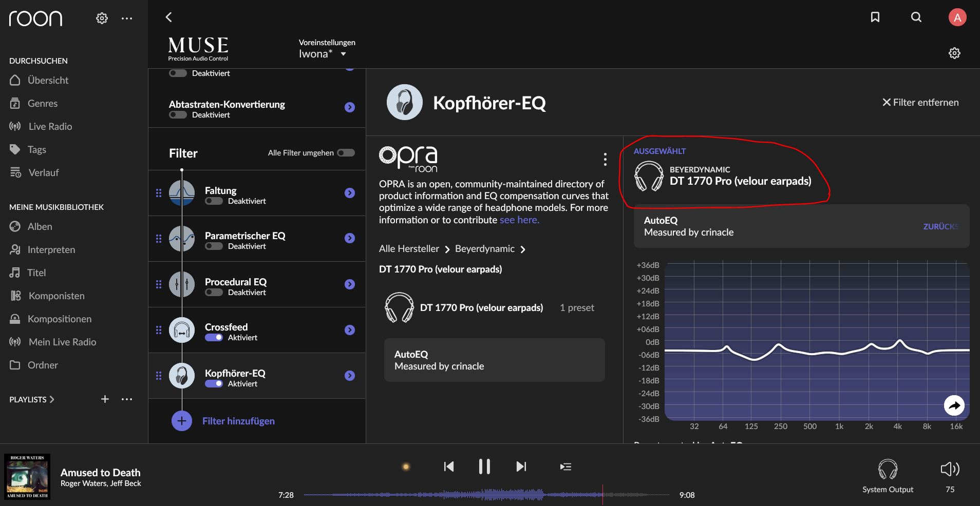This screenshot has height=506, width=980.
Task: Disable the Crossfeed toggle
Action: [214, 338]
